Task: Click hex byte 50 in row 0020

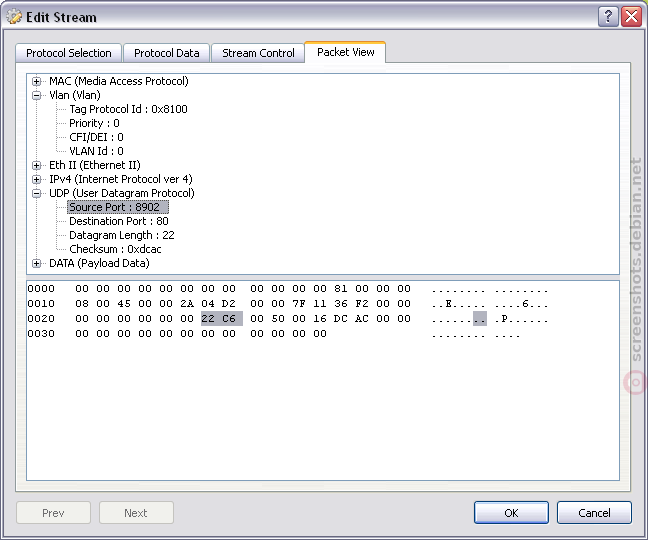Action: pos(278,319)
